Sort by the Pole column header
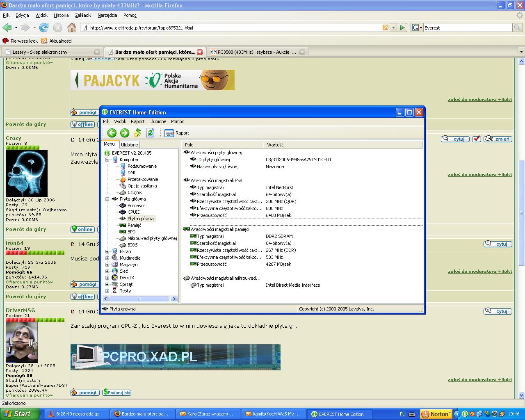 222,145
